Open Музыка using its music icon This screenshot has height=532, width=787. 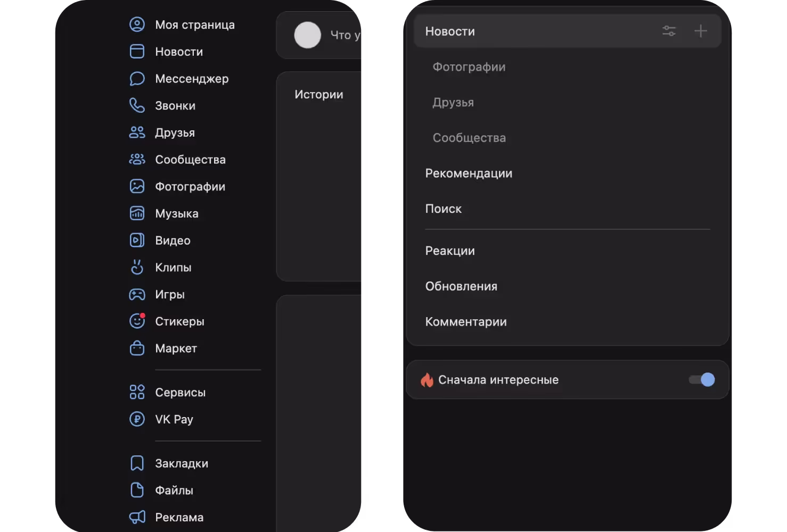(137, 213)
